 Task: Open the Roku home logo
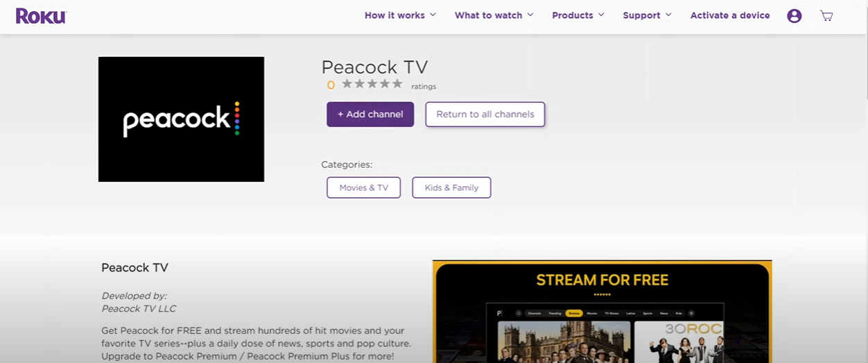pyautogui.click(x=41, y=15)
